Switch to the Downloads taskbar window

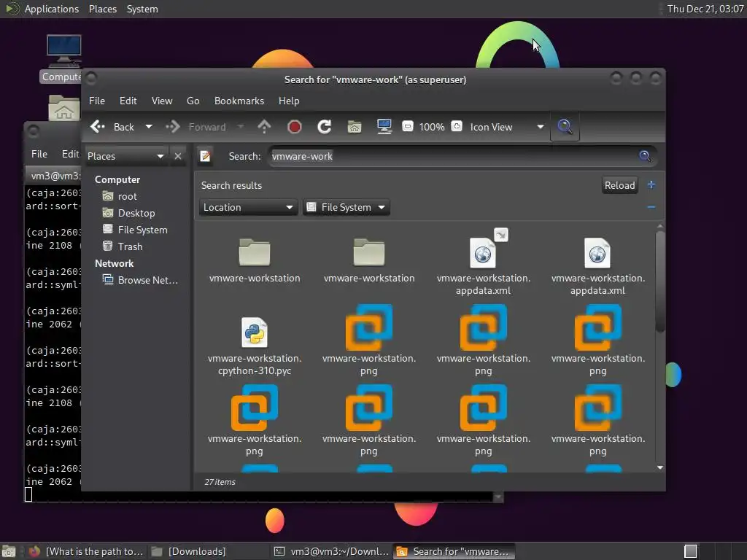pyautogui.click(x=189, y=551)
